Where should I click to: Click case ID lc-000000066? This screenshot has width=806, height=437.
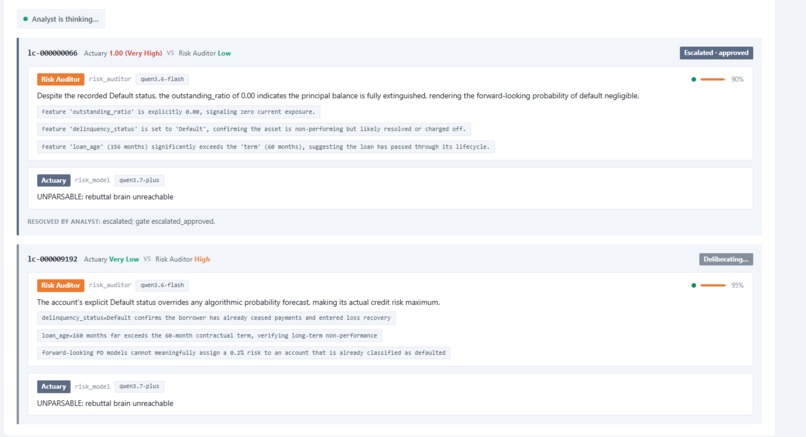[x=52, y=53]
